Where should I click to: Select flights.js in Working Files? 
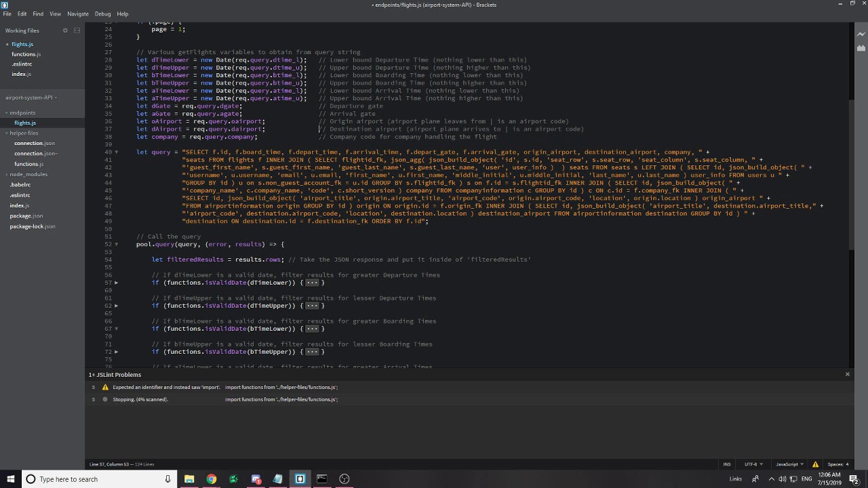22,44
